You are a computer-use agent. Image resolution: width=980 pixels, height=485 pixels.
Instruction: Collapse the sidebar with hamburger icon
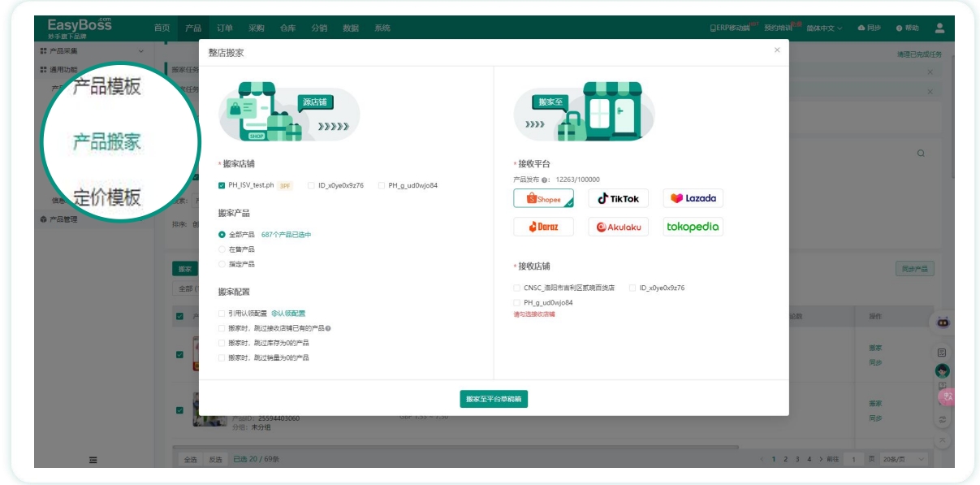pos(93,461)
